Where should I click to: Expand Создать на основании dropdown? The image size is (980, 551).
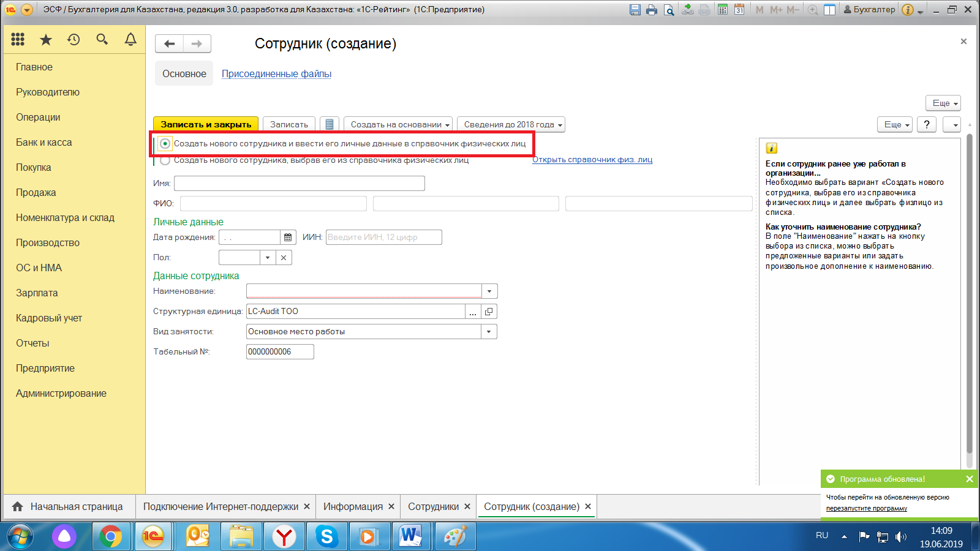pos(398,124)
